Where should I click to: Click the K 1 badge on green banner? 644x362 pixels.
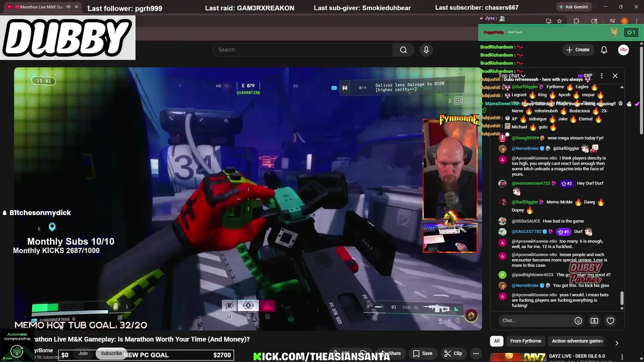[630, 32]
